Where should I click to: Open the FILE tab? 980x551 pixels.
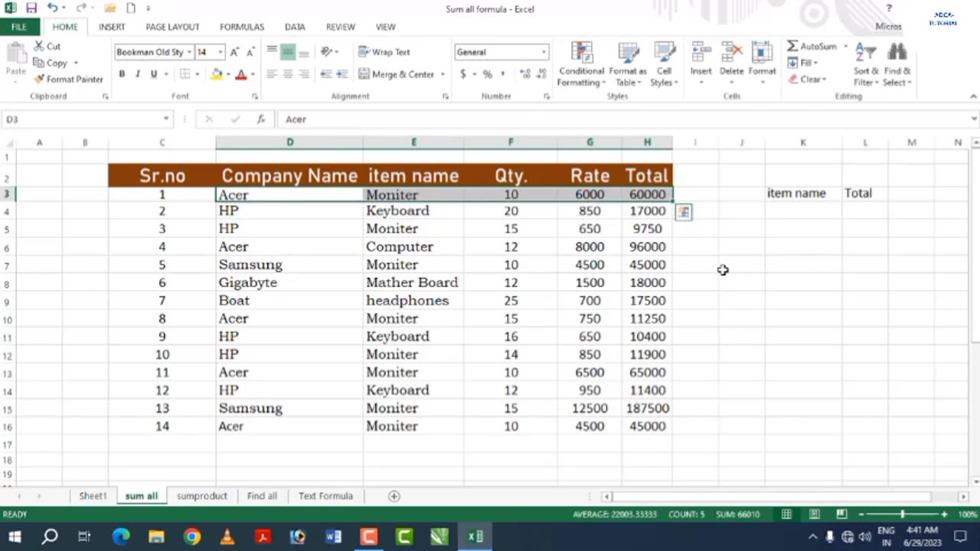click(x=19, y=27)
